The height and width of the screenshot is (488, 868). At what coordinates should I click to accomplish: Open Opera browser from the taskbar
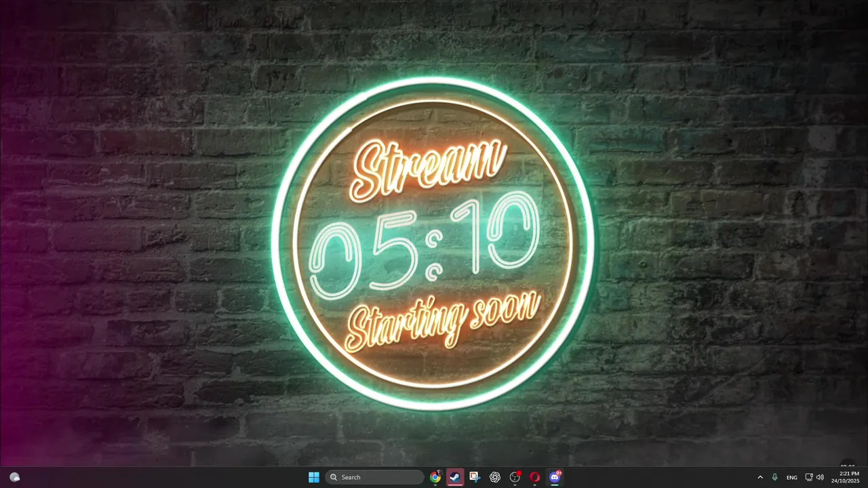(x=535, y=477)
